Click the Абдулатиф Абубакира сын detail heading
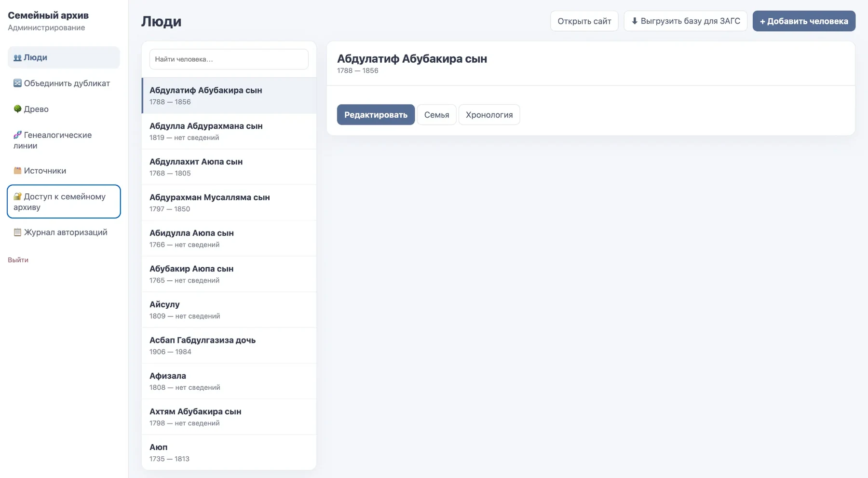This screenshot has width=868, height=478. [412, 59]
